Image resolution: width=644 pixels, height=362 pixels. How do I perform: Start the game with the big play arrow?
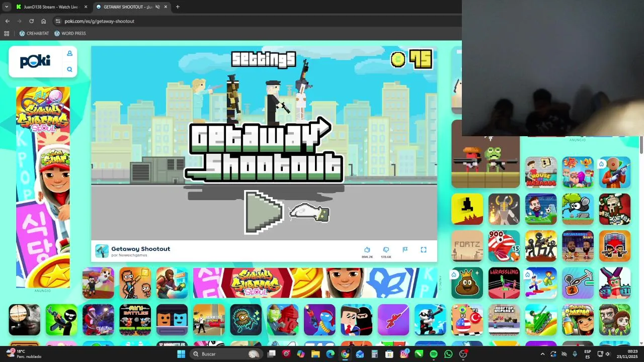click(263, 212)
